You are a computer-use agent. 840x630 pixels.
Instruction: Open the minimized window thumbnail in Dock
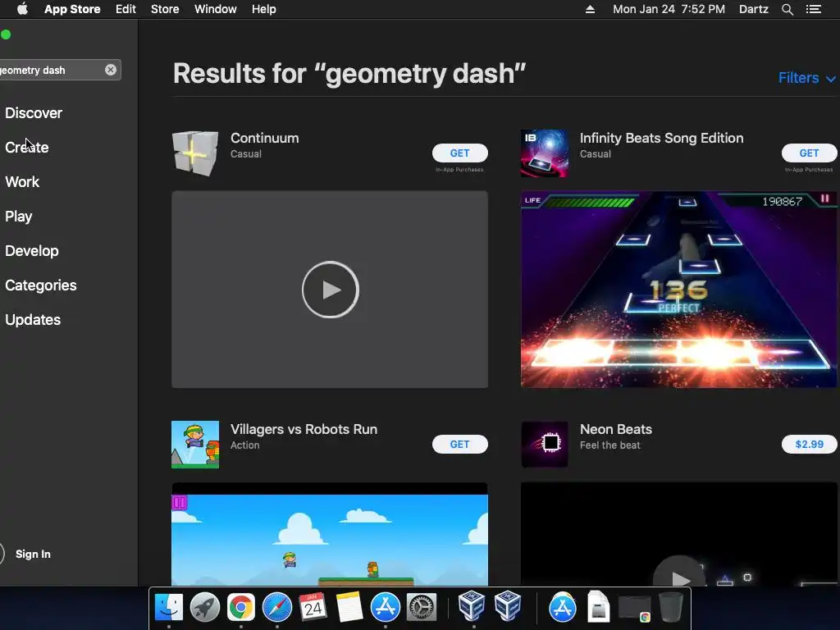click(635, 609)
